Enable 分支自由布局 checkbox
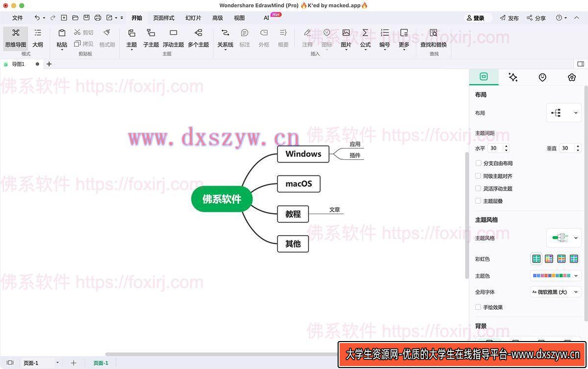 pyautogui.click(x=478, y=163)
